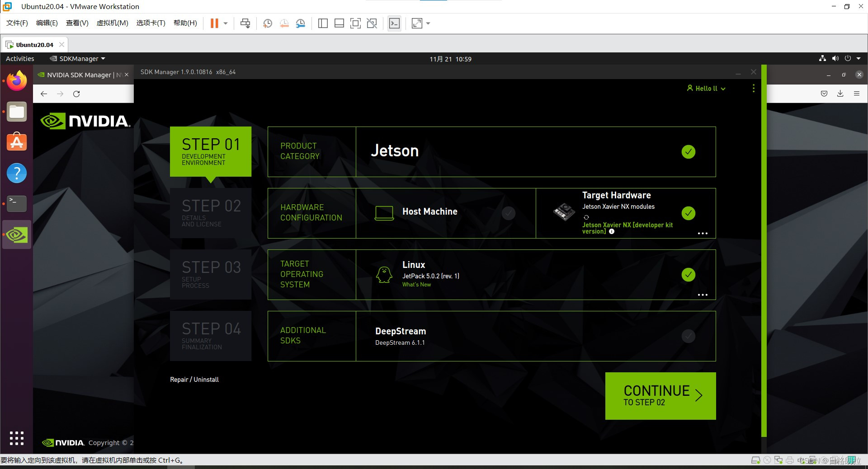Open the pause button power dropdown arrow

pyautogui.click(x=226, y=23)
